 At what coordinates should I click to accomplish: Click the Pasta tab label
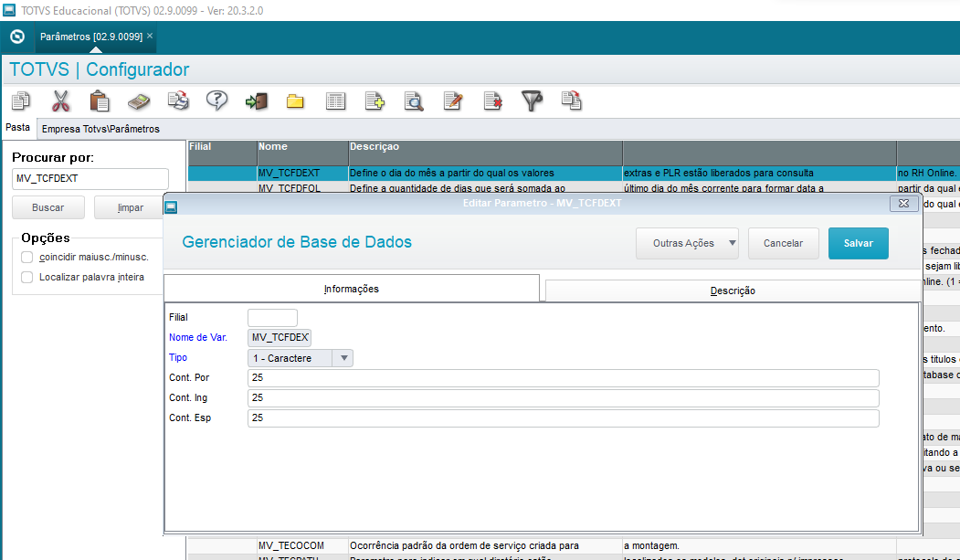[17, 127]
